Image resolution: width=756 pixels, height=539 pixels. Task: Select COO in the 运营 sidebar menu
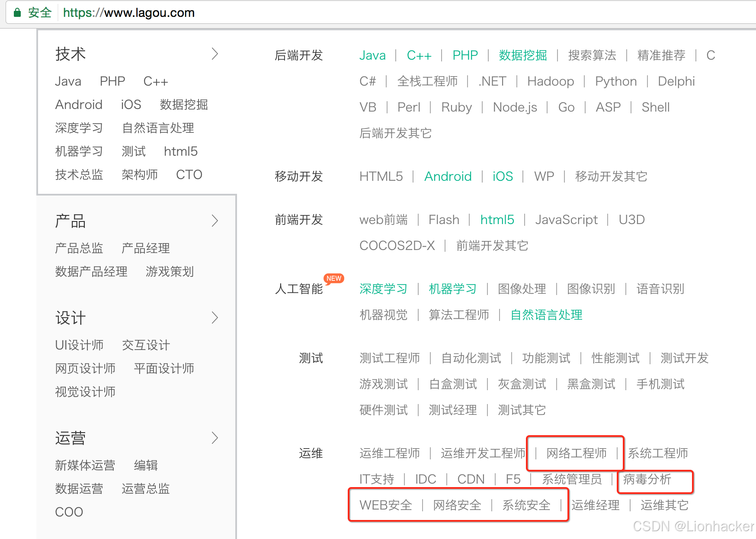click(x=69, y=512)
